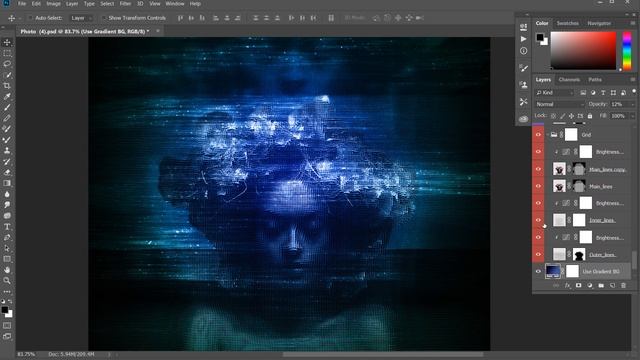640x360 pixels.
Task: Click the Delete layer trash icon
Action: 623,286
